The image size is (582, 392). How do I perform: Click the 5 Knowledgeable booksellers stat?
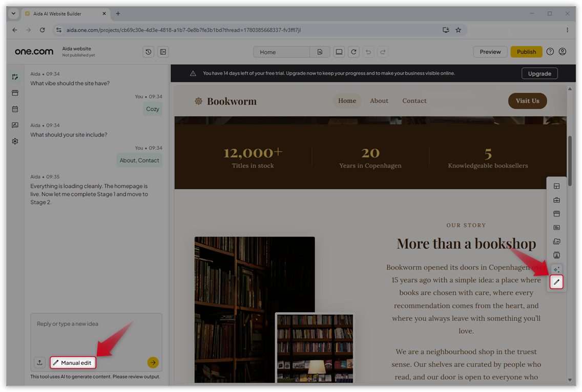click(488, 157)
